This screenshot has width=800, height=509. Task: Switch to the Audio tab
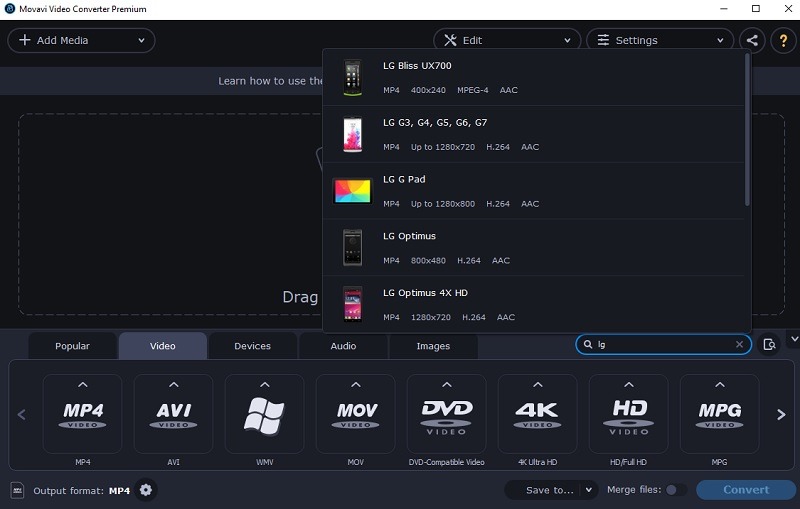(343, 346)
